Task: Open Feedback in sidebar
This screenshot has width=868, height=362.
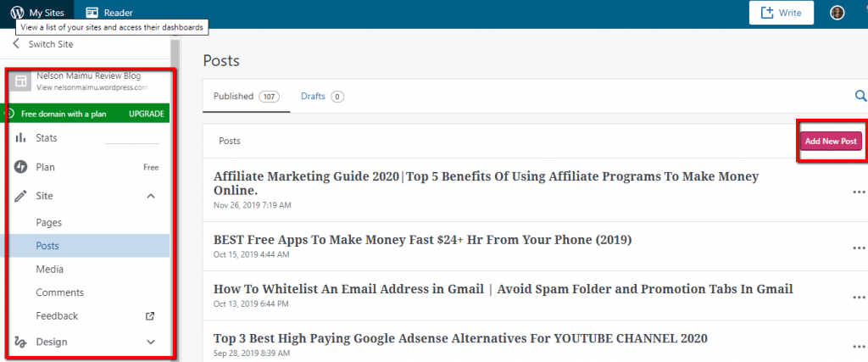Action: click(x=57, y=316)
